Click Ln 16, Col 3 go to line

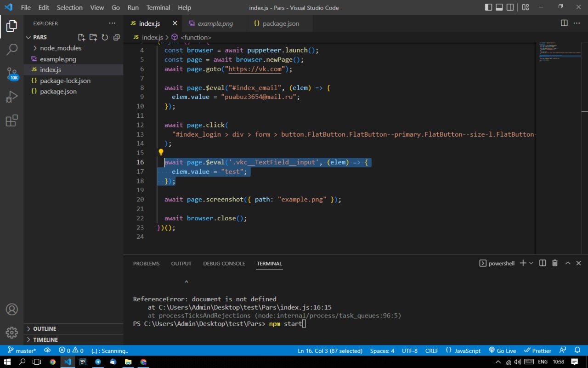tap(330, 351)
